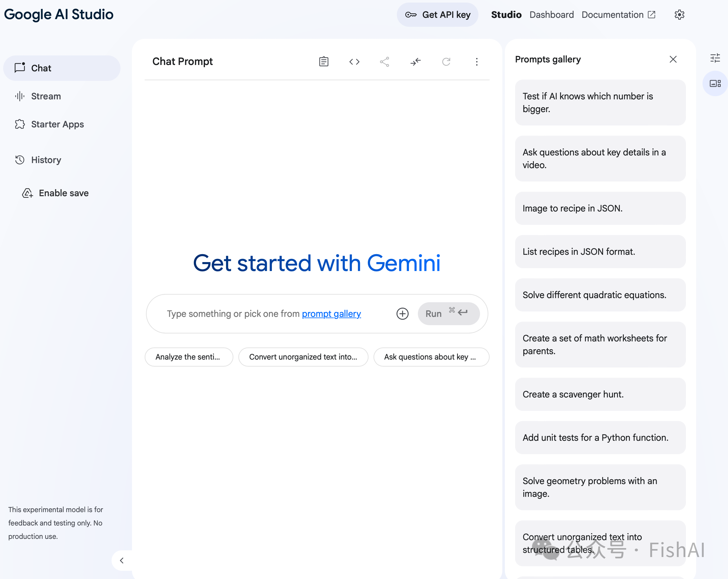The height and width of the screenshot is (579, 728).
Task: Click the Run button
Action: pos(448,313)
